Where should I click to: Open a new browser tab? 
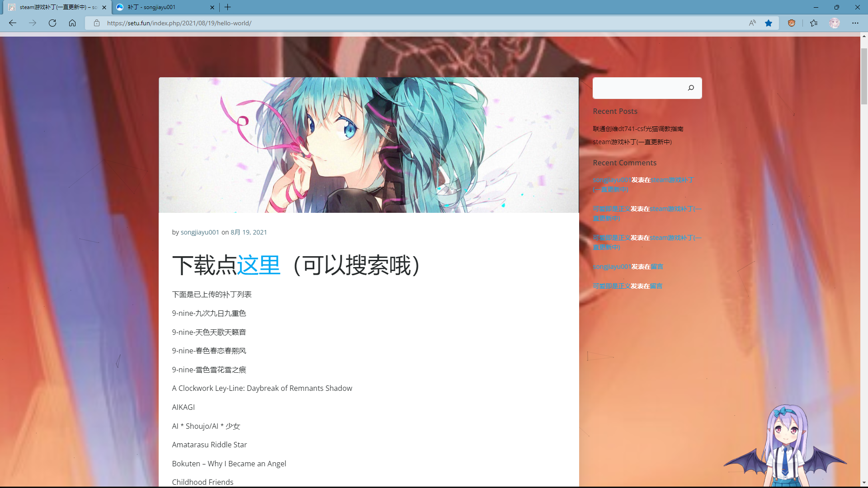(x=228, y=7)
